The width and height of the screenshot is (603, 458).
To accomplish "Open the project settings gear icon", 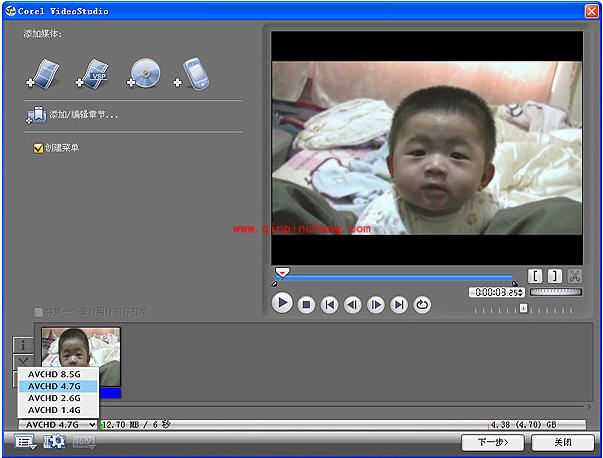I will [53, 442].
